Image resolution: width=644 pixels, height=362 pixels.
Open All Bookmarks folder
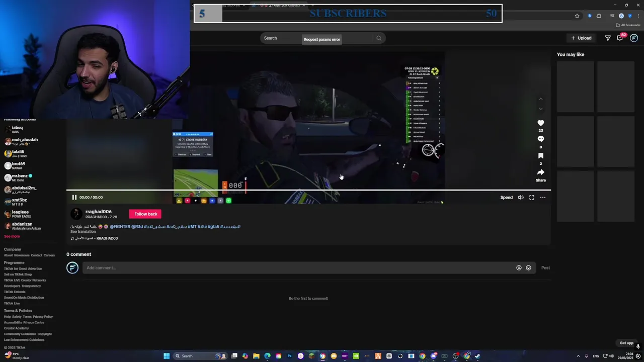628,25
